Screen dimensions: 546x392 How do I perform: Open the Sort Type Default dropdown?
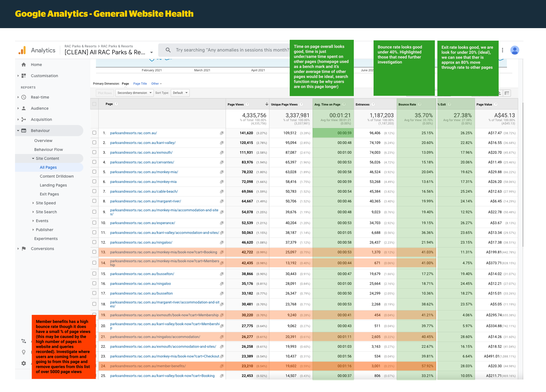(180, 93)
